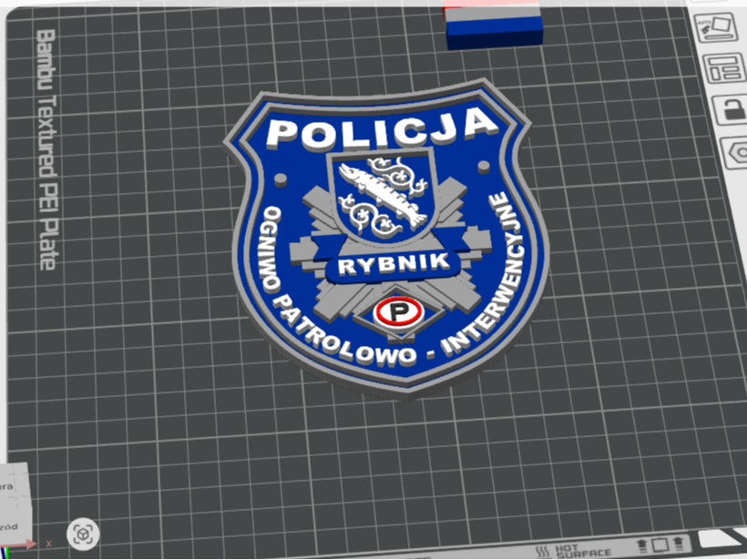Screen dimensions: 747x560
Task: Select the Policja badge model
Action: tap(386, 239)
